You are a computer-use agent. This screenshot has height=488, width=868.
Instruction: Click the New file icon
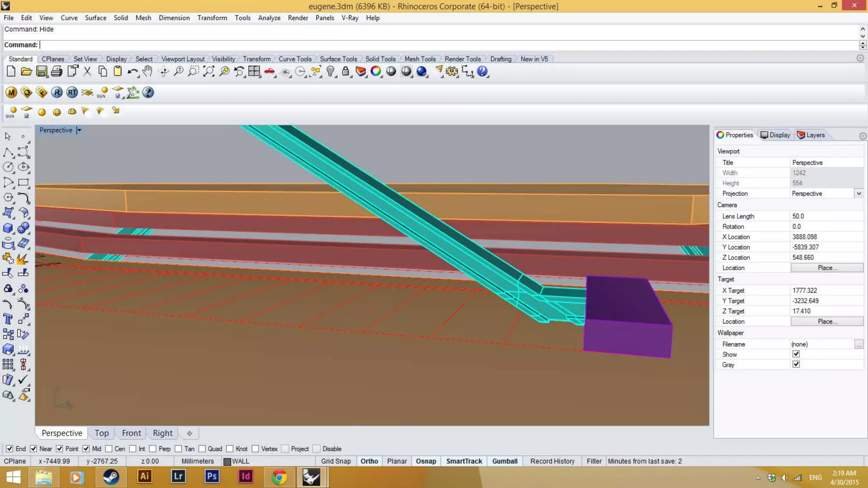click(x=11, y=72)
